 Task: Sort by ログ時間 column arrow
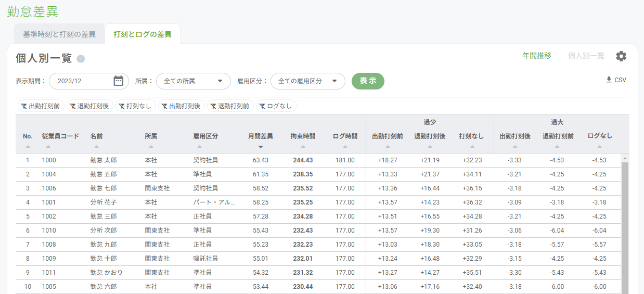tap(345, 147)
